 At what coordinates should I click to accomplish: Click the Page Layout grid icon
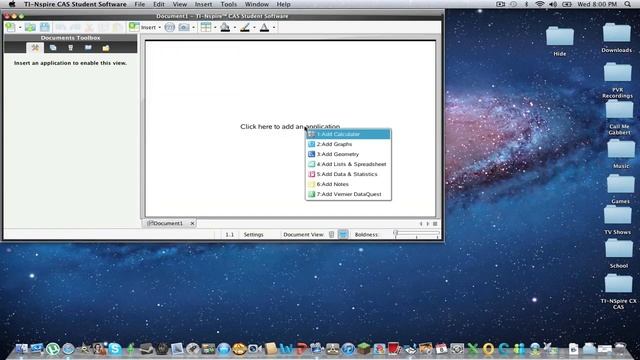pos(206,27)
